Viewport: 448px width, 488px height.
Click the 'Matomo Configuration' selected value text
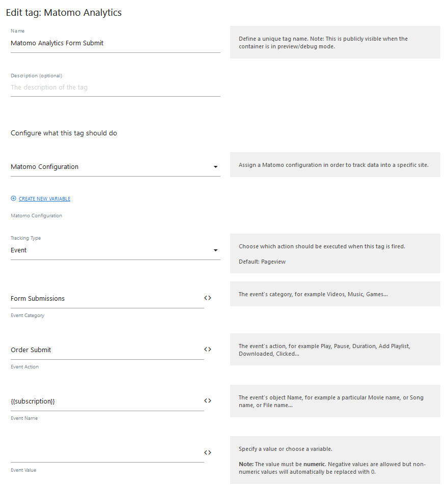tap(45, 167)
